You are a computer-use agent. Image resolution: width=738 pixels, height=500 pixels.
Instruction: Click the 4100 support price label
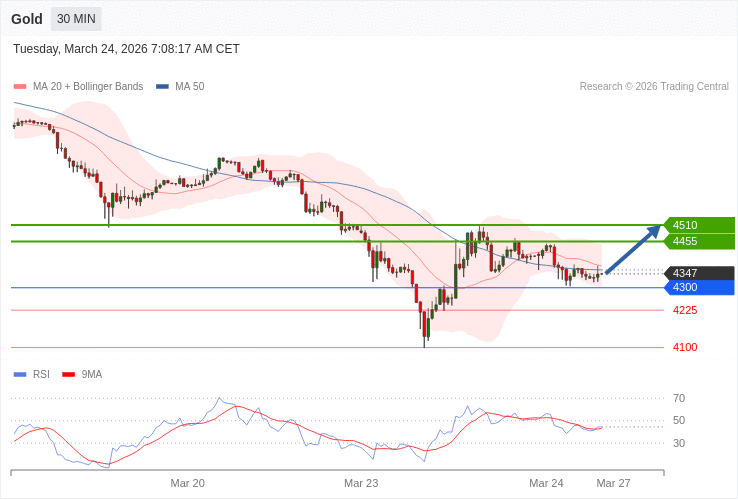(685, 347)
